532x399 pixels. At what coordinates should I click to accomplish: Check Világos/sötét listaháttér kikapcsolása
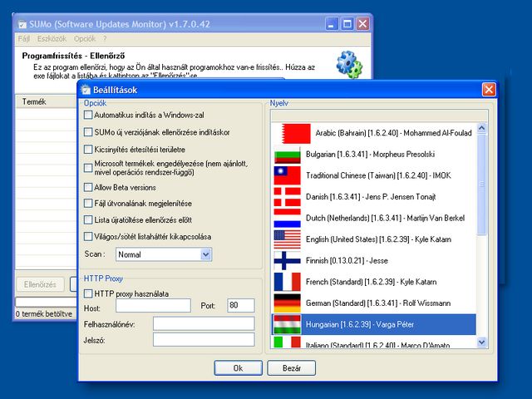point(88,236)
